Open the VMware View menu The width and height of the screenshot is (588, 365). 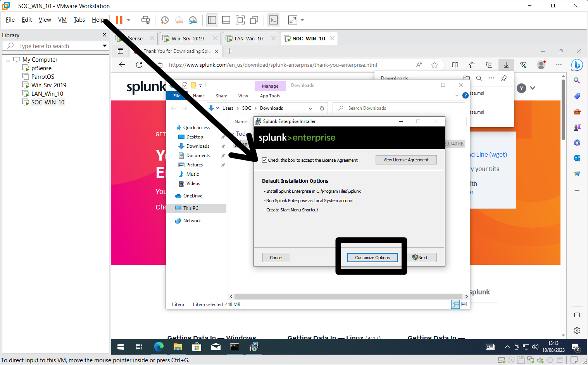[45, 20]
